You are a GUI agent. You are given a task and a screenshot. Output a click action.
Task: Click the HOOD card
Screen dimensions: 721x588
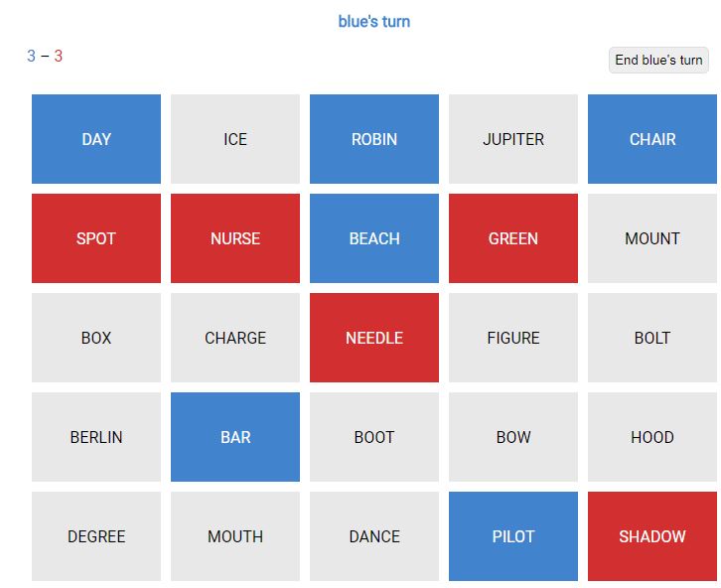[x=652, y=437]
